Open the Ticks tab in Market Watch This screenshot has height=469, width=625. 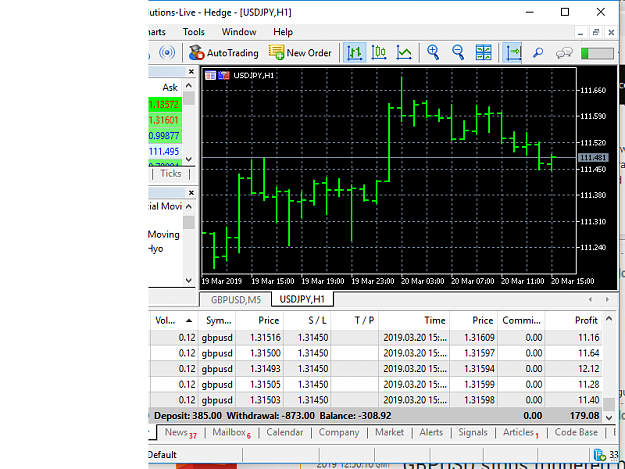pos(171,174)
